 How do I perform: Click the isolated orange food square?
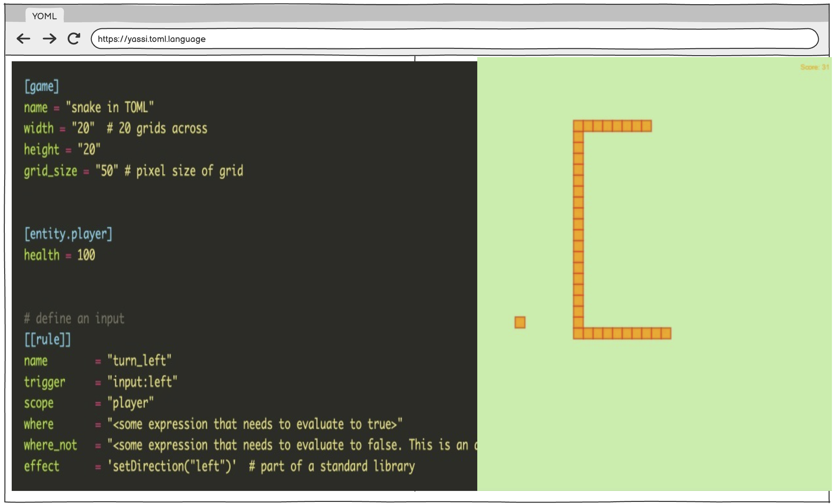[x=520, y=323]
